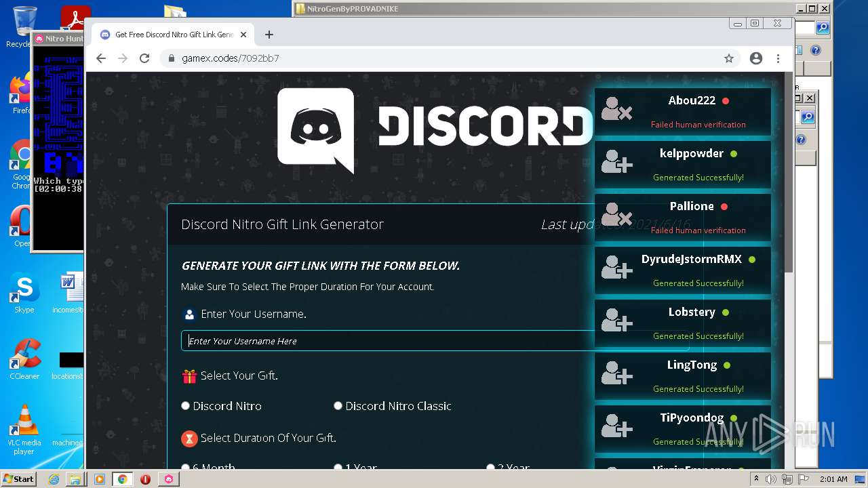868x488 pixels.
Task: Reload the gamex.codes page
Action: (144, 58)
